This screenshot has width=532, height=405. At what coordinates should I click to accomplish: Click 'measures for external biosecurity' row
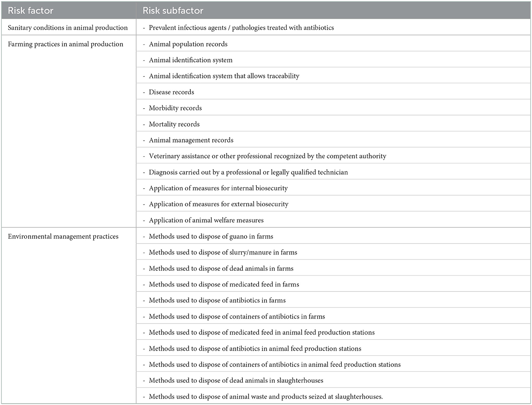[333, 204]
